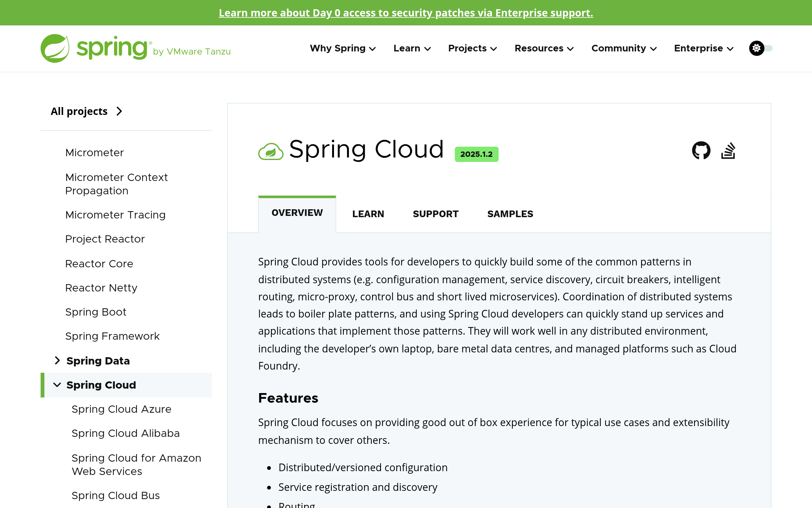
Task: Open Spring Cloud Alibaba subproject
Action: click(x=126, y=433)
